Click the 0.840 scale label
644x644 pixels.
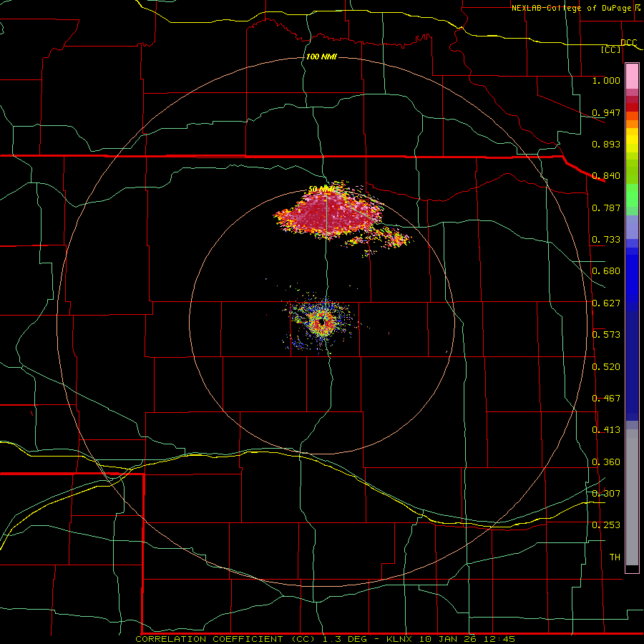[606, 175]
